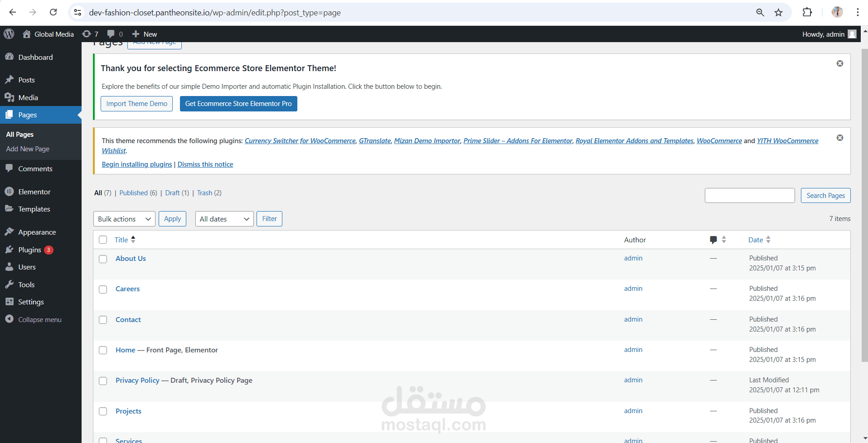Click the Templates folder icon

pyautogui.click(x=9, y=209)
